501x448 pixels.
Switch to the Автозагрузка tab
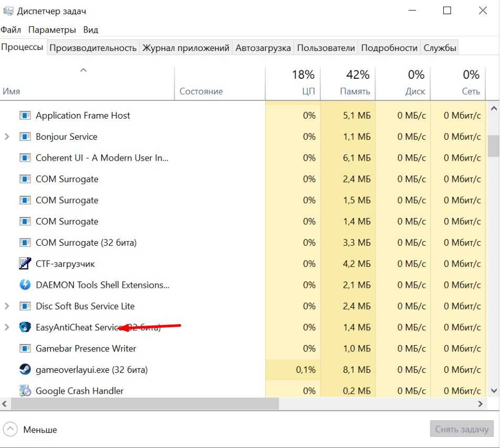click(x=263, y=48)
